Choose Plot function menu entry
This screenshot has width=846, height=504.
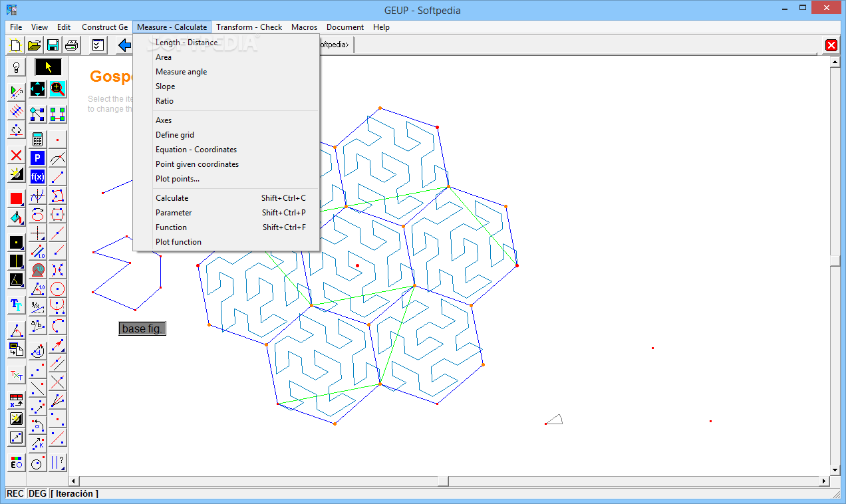pyautogui.click(x=226, y=242)
